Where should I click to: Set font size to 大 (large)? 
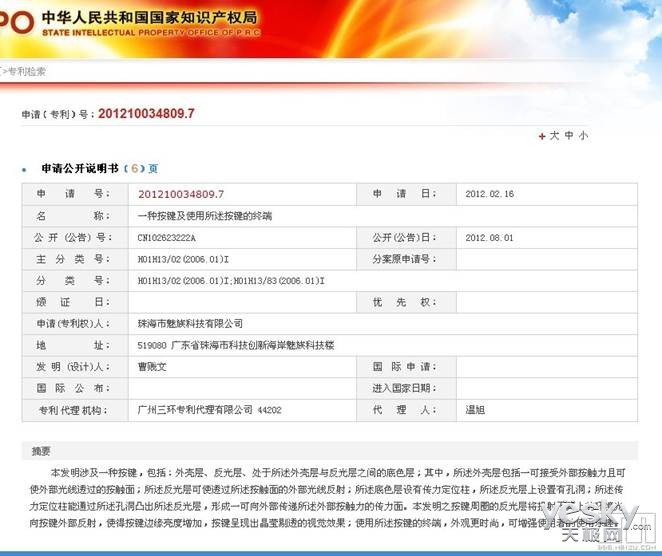pos(554,136)
